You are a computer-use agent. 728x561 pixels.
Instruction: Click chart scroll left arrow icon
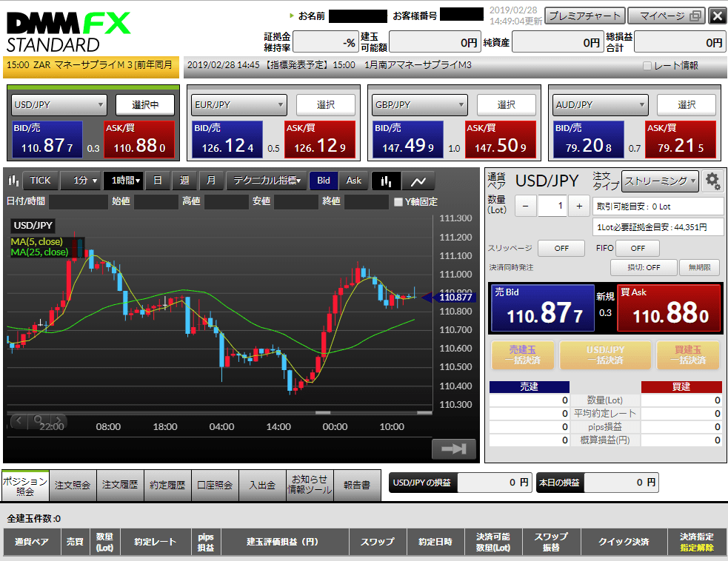(x=19, y=420)
